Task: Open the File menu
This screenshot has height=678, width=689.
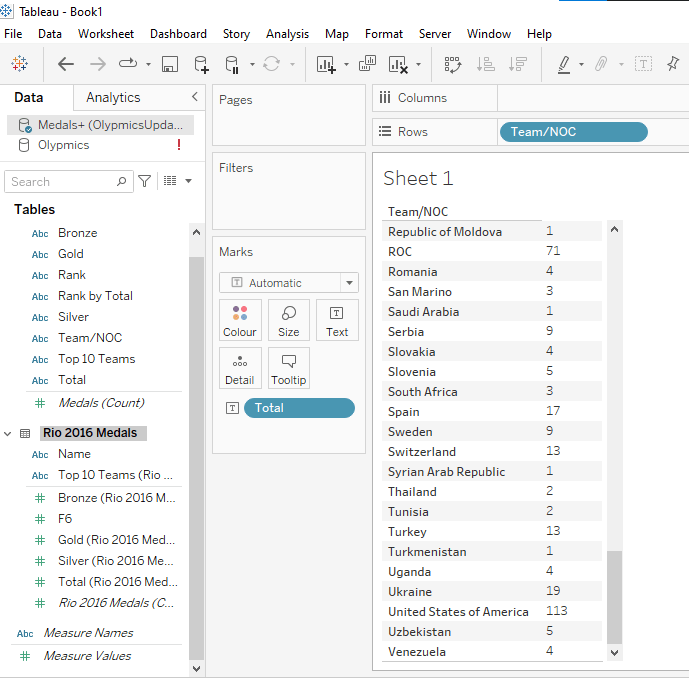Action: coord(13,34)
